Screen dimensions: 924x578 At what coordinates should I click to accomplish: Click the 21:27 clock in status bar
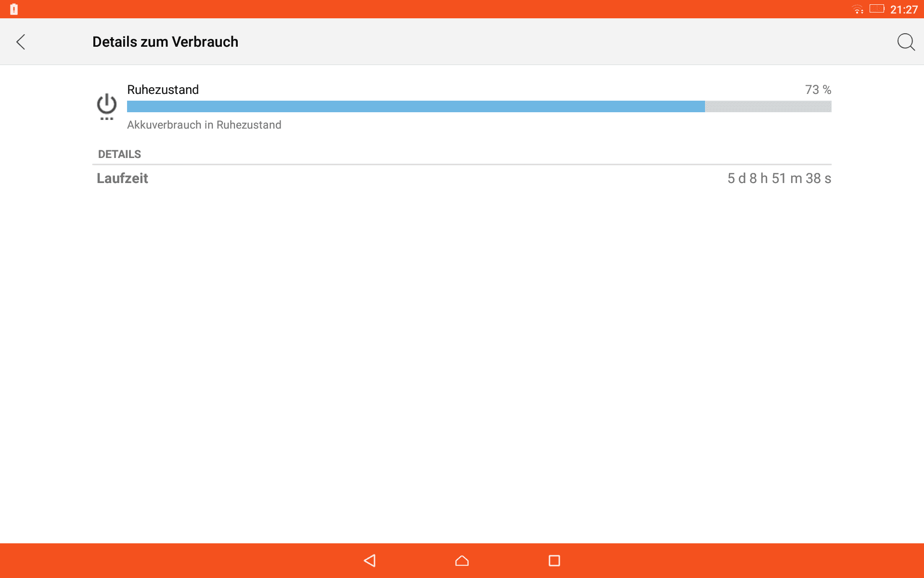tap(904, 10)
